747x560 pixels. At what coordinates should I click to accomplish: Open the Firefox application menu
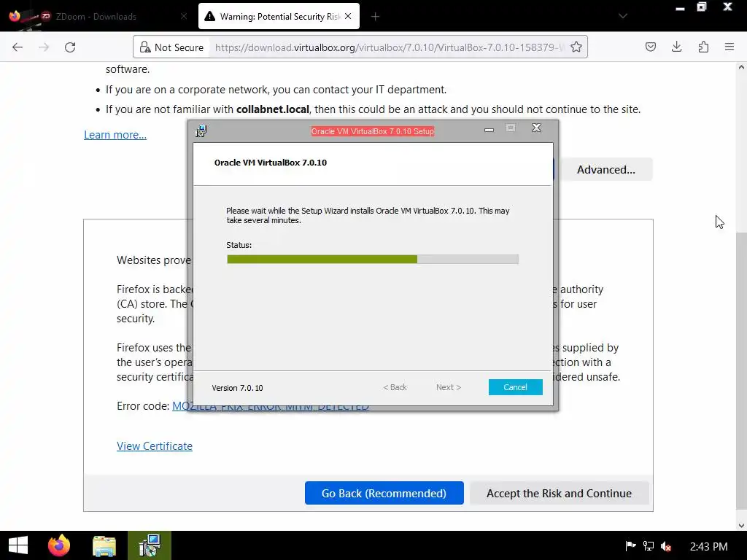[729, 47]
